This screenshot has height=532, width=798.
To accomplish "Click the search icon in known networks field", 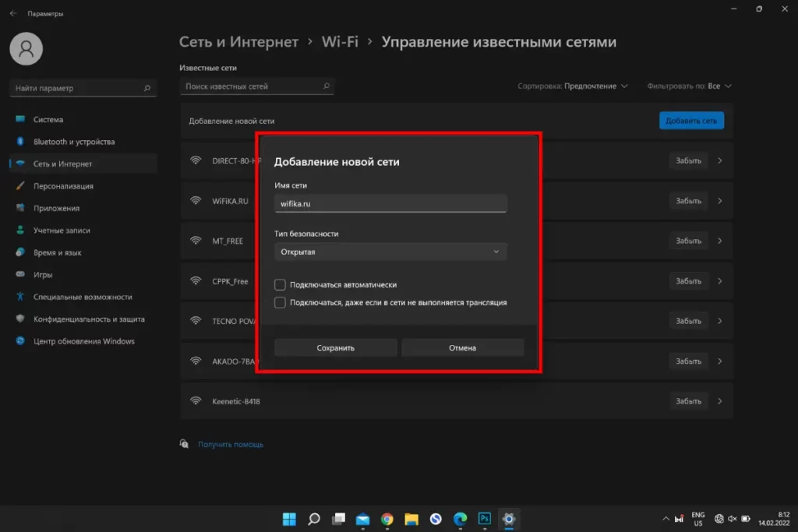I will (x=327, y=86).
